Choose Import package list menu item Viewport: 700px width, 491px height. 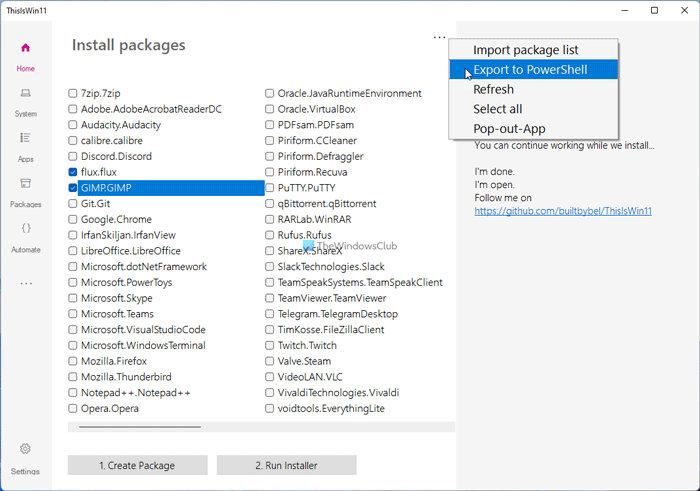pyautogui.click(x=533, y=50)
